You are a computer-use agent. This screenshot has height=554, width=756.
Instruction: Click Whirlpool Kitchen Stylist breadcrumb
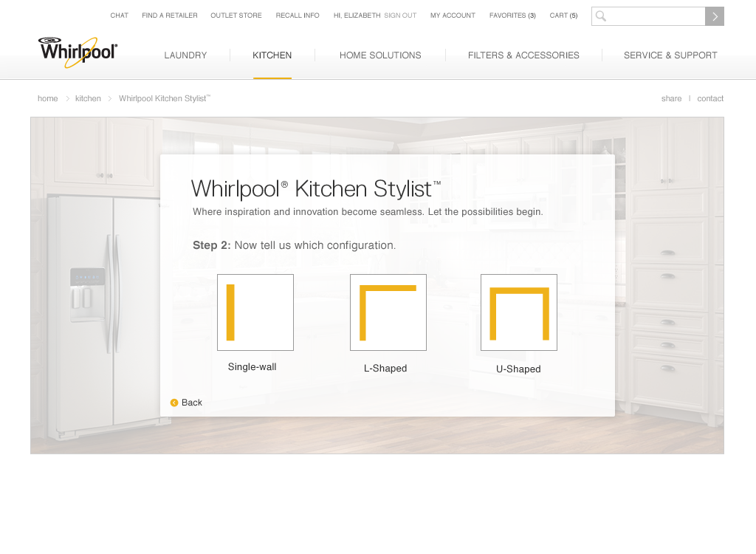[165, 98]
